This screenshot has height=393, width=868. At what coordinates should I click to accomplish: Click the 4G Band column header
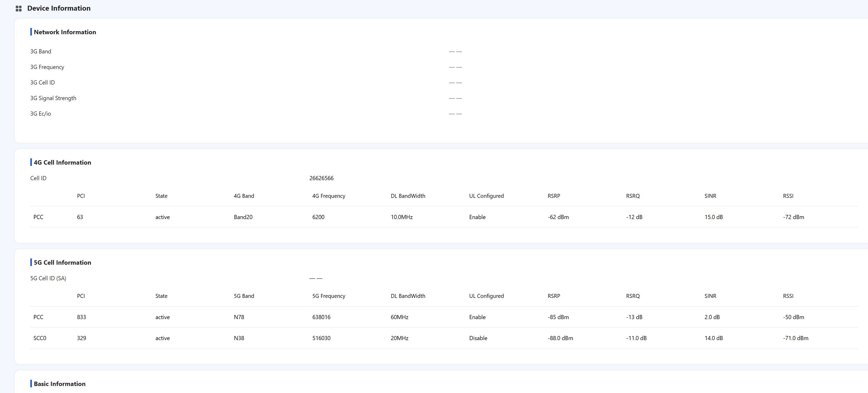(x=244, y=196)
